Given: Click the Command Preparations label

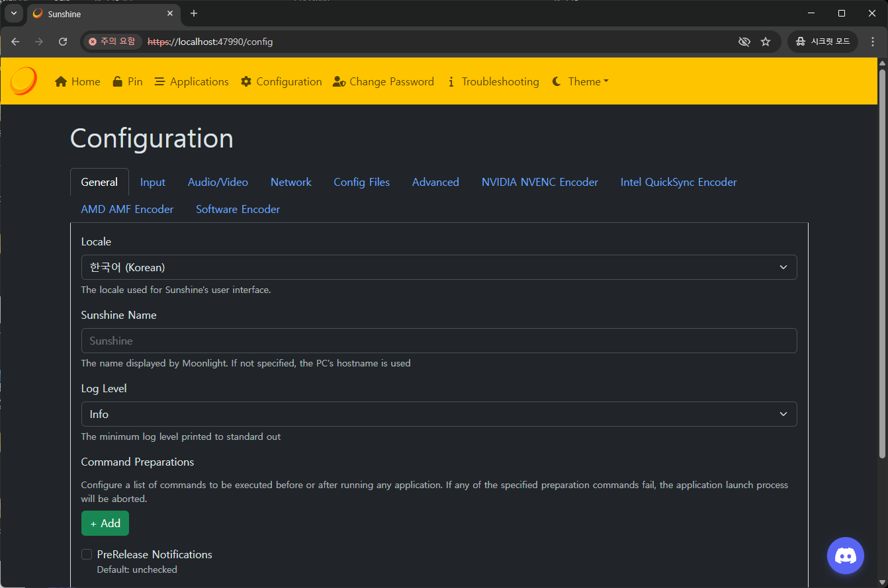Looking at the screenshot, I should (138, 462).
